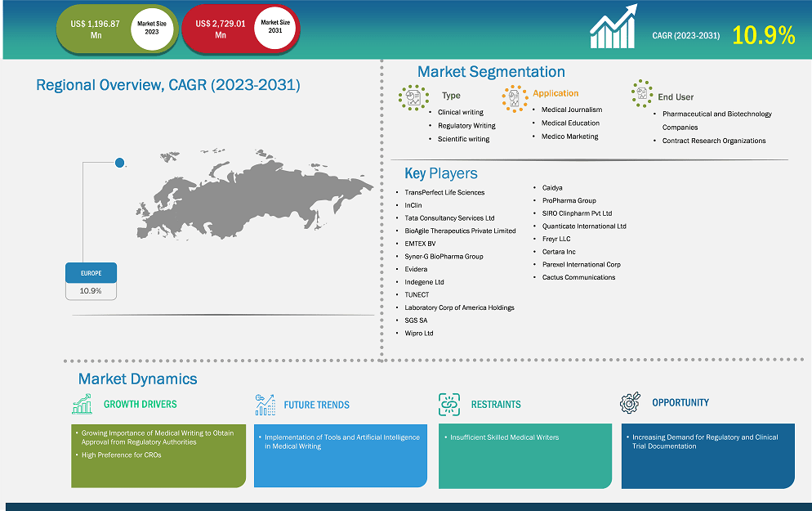Click Medical Journalism under Application
Image resolution: width=812 pixels, height=511 pixels.
tap(572, 110)
